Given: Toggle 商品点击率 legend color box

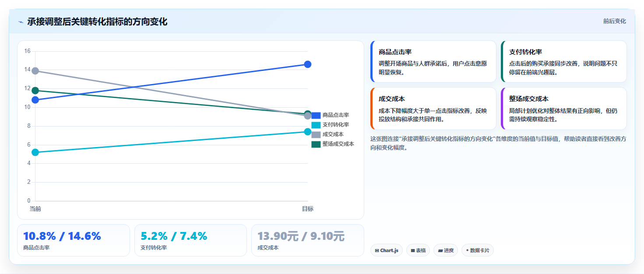Looking at the screenshot, I should 316,115.
